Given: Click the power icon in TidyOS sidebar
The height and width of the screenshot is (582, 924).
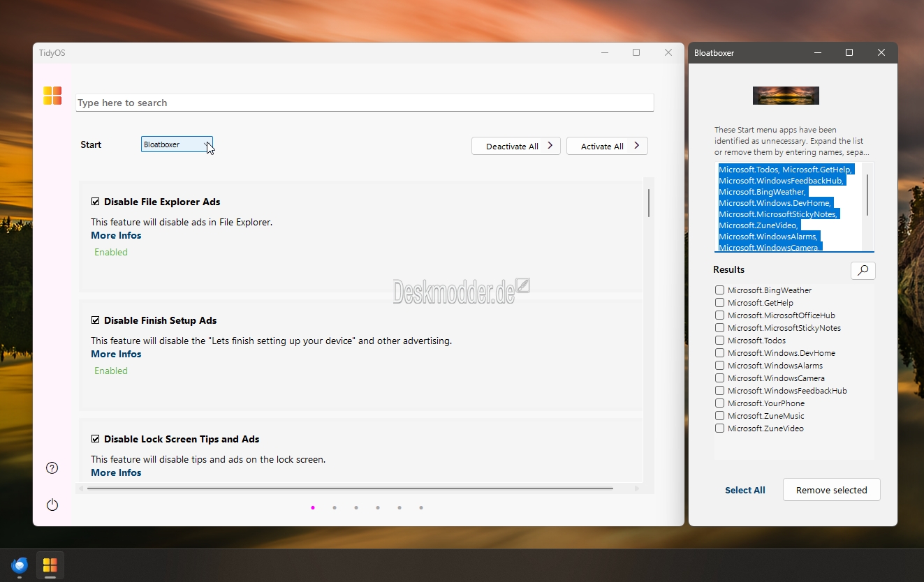Looking at the screenshot, I should coord(52,505).
